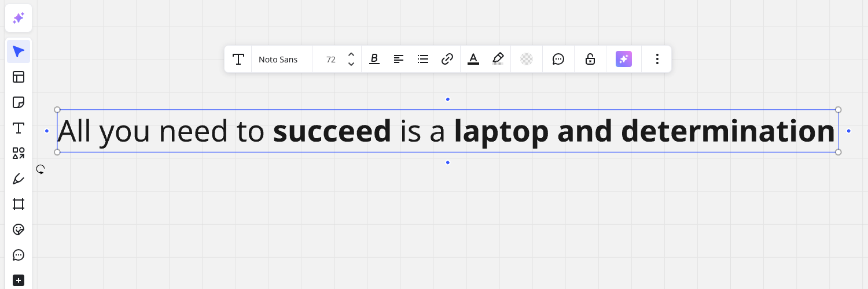Select the Text tool in the left sidebar

[19, 128]
